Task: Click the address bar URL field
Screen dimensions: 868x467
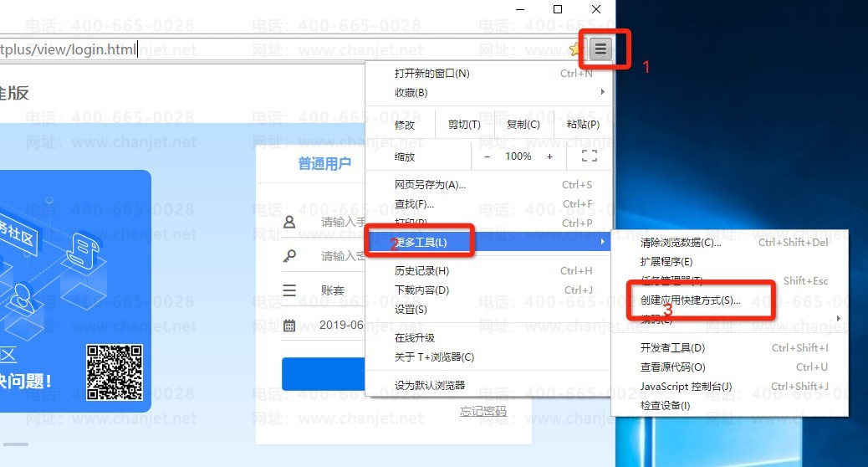Action: (x=285, y=49)
